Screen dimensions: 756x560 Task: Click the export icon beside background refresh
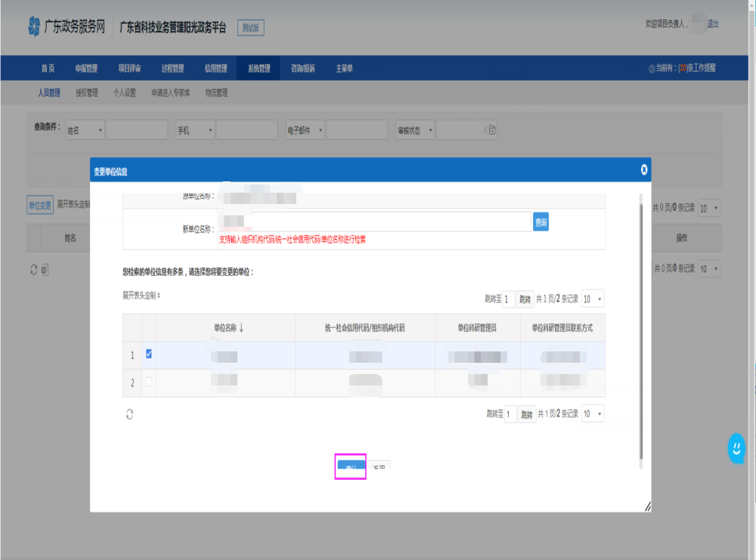coord(44,269)
